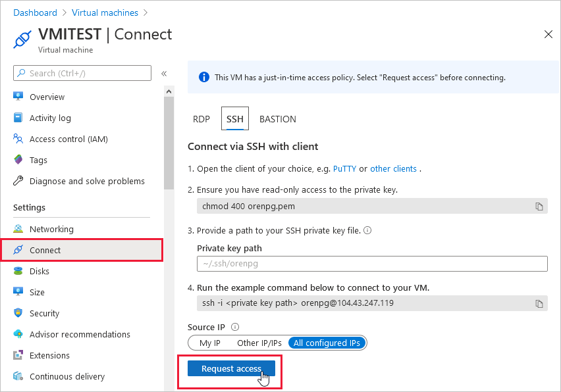
Task: Collapse the left navigation pane
Action: (164, 74)
